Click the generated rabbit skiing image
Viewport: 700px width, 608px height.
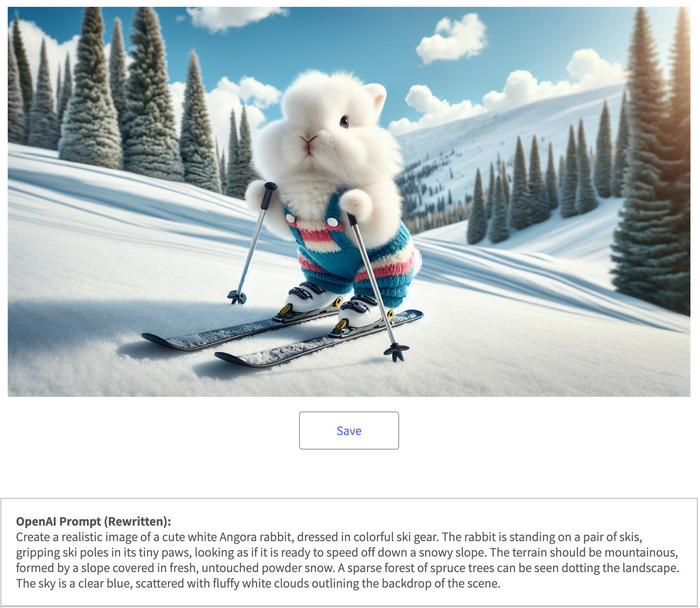[349, 202]
